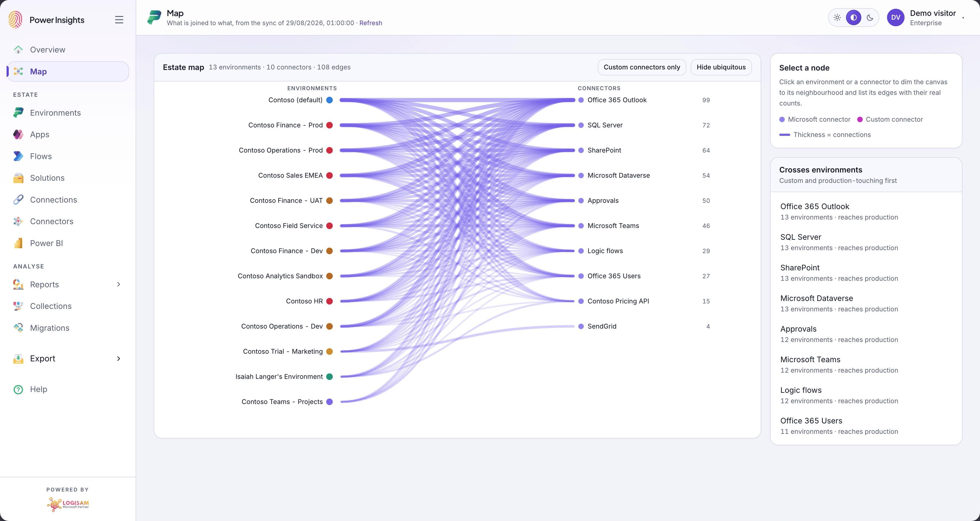The height and width of the screenshot is (521, 980).
Task: Click the Collections sidebar icon
Action: [x=18, y=306]
